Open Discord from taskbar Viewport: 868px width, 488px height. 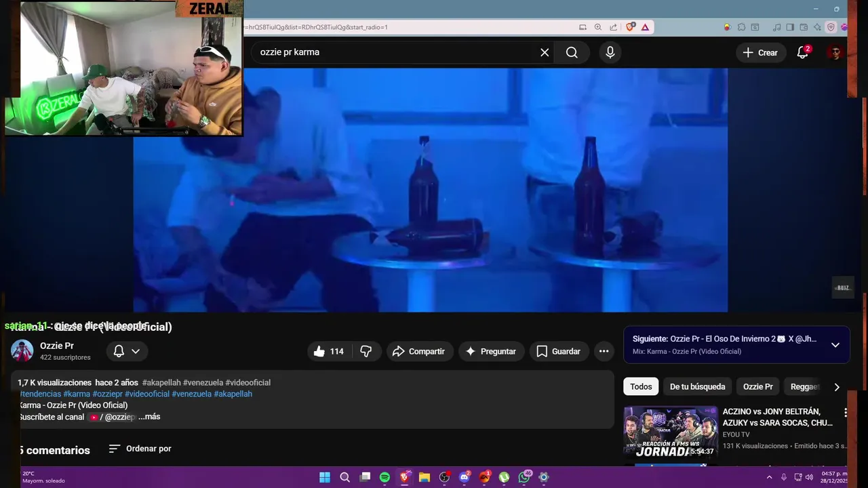[x=465, y=477]
